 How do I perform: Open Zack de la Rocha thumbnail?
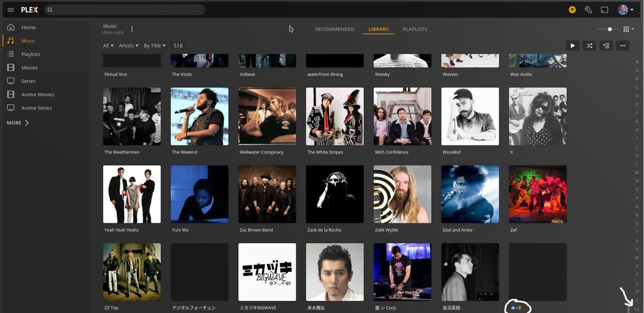pyautogui.click(x=335, y=194)
